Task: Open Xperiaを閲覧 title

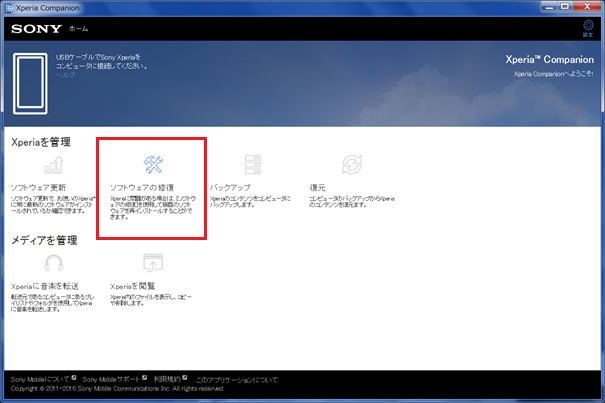Action: click(x=132, y=286)
